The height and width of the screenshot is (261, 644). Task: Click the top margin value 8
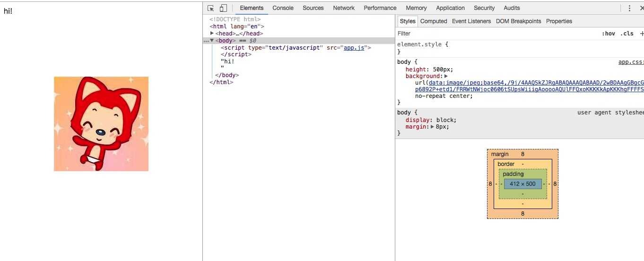pos(522,154)
